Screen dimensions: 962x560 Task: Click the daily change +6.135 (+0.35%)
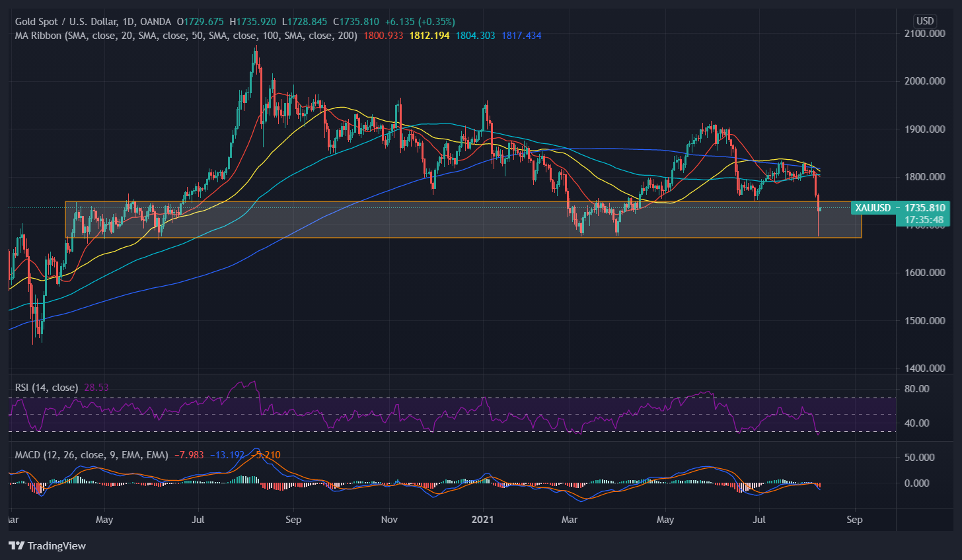pos(420,22)
